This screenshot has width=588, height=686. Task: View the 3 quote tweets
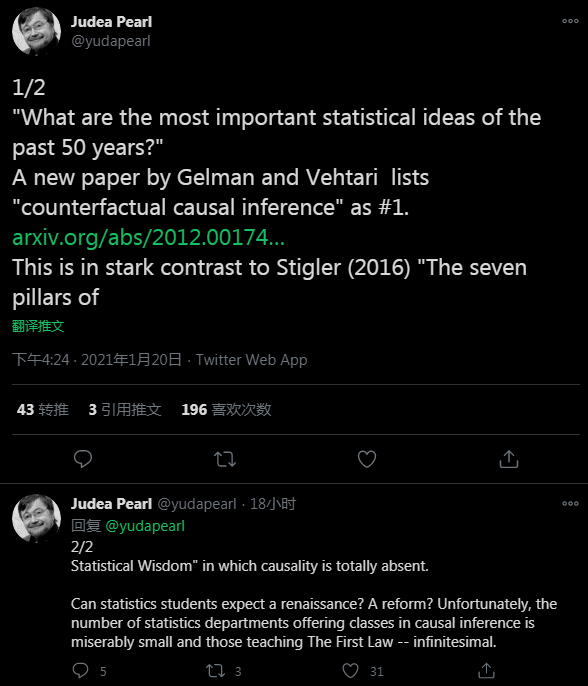click(x=125, y=410)
